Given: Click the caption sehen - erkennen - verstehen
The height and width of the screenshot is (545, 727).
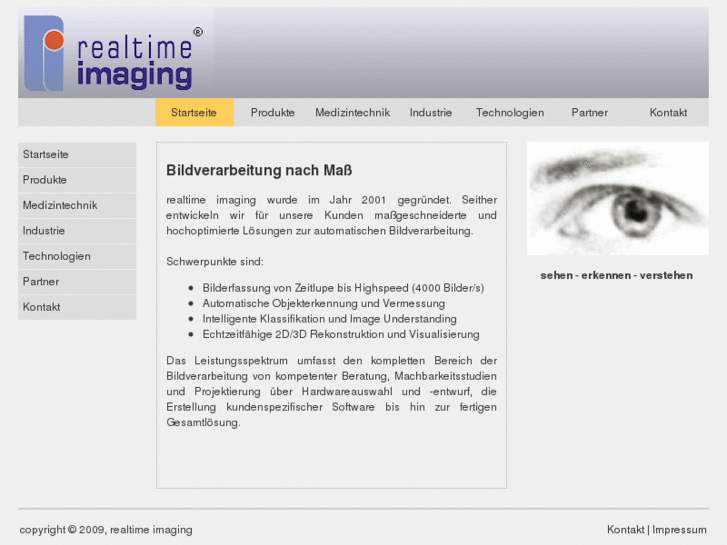Looking at the screenshot, I should [617, 276].
